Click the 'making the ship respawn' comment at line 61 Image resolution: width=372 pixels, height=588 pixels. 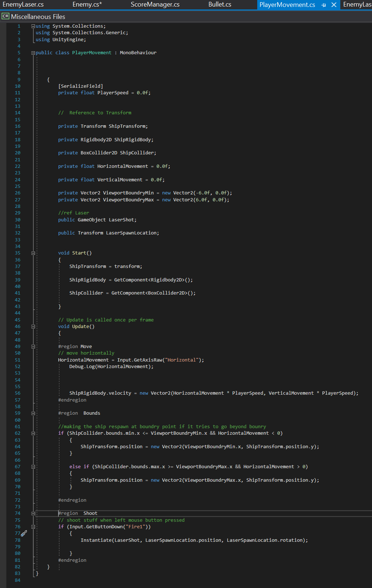tap(162, 427)
